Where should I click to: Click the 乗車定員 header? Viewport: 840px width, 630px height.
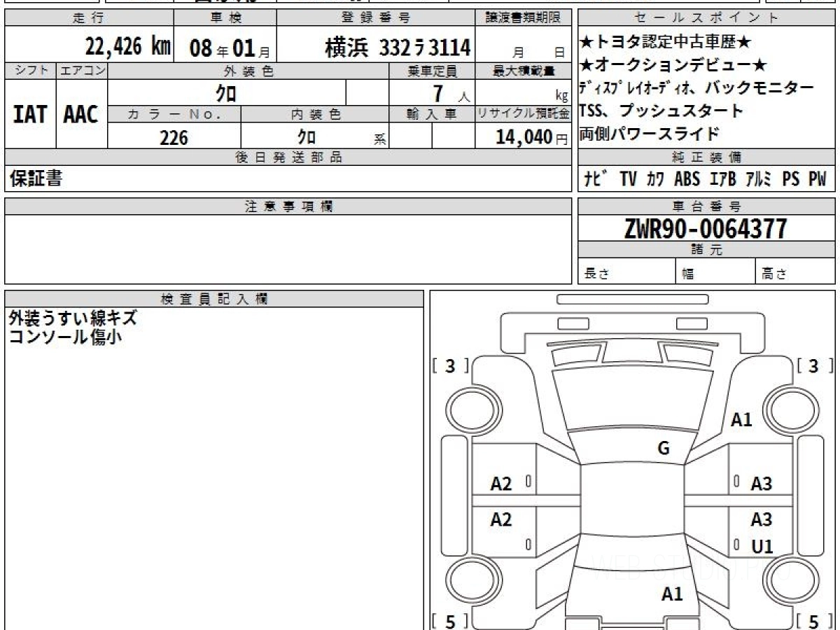432,71
